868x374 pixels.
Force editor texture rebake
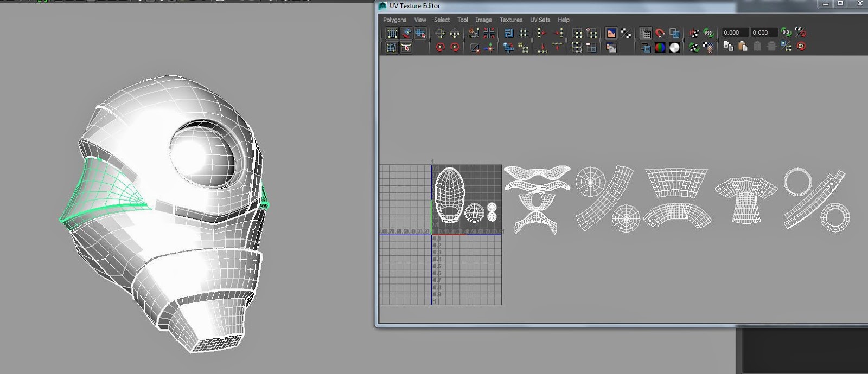click(694, 48)
